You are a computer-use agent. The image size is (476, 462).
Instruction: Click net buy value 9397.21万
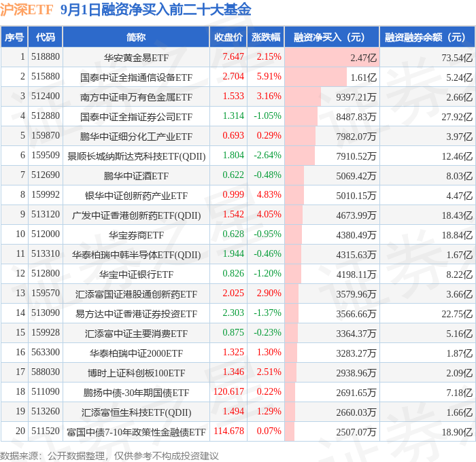click(x=356, y=96)
